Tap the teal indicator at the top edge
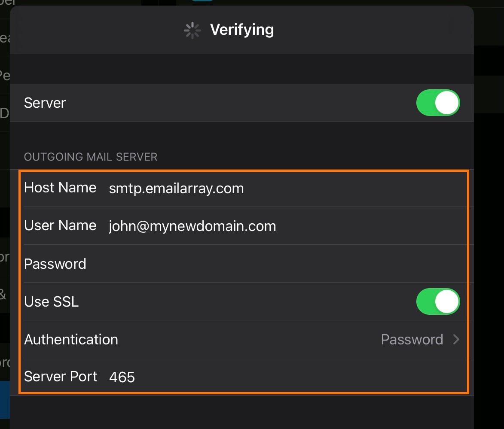The height and width of the screenshot is (429, 504). [x=202, y=1]
